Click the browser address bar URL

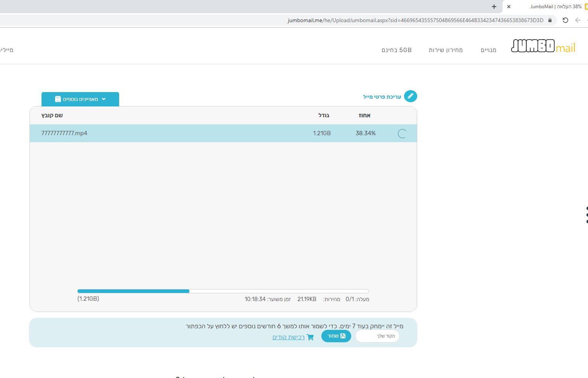pyautogui.click(x=415, y=20)
